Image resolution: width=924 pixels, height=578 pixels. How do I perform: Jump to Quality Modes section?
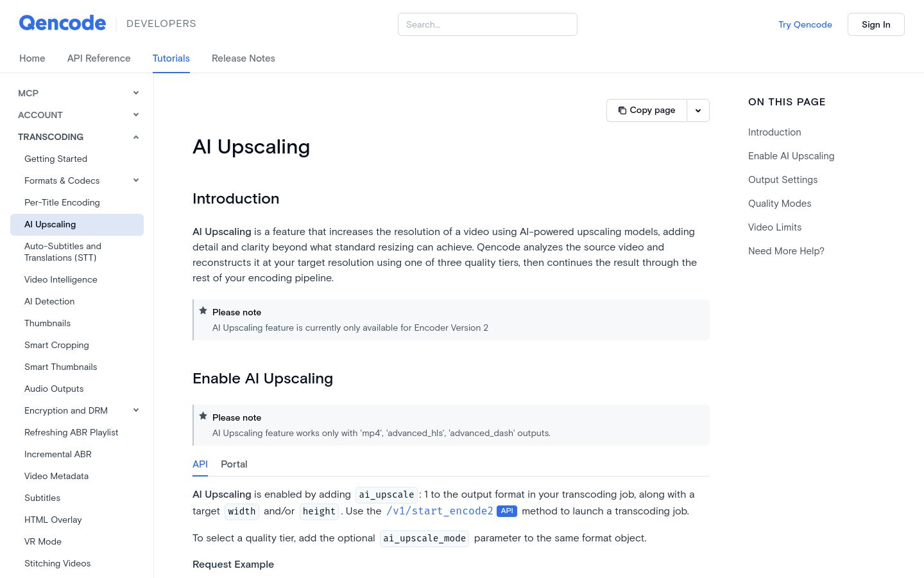[x=780, y=204]
